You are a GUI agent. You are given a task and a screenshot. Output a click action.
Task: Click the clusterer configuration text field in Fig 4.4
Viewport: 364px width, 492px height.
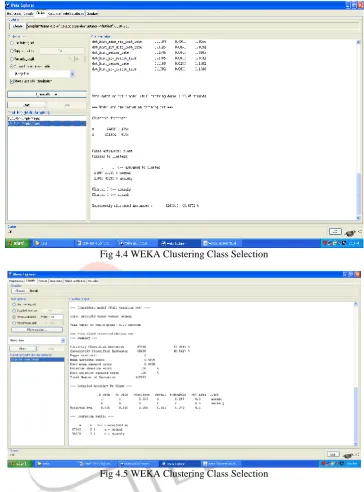pos(193,26)
